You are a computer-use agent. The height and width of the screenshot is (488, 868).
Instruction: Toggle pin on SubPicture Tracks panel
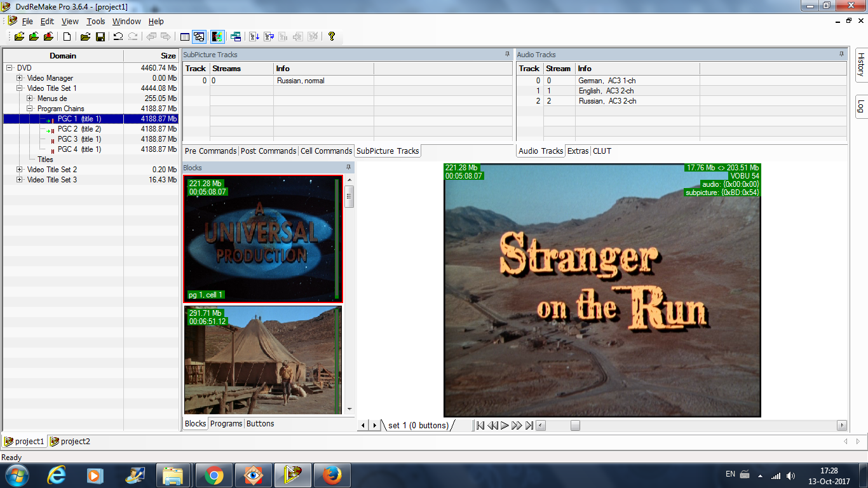[x=507, y=55]
